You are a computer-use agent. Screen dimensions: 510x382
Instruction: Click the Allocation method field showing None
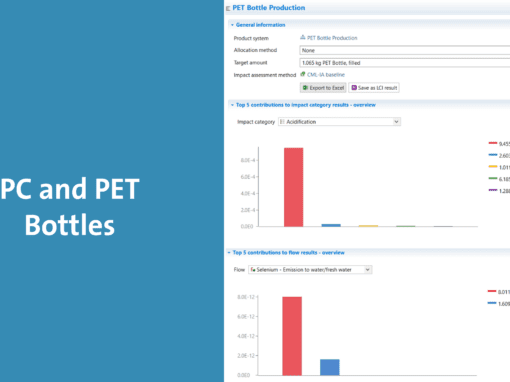click(x=405, y=50)
